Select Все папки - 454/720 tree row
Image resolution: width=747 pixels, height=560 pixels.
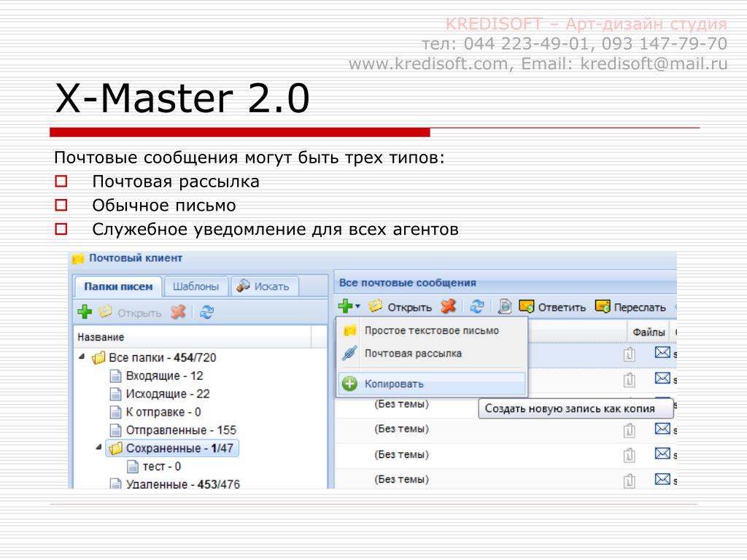[155, 357]
